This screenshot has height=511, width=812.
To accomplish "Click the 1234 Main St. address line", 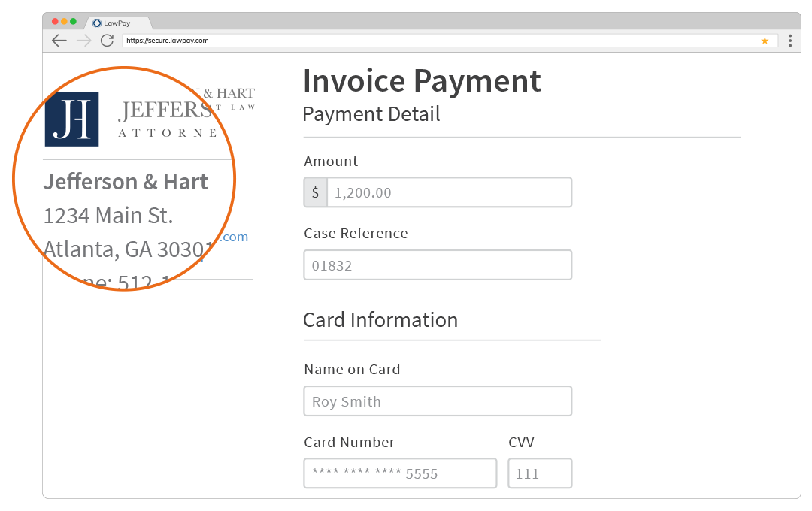I will tap(108, 216).
